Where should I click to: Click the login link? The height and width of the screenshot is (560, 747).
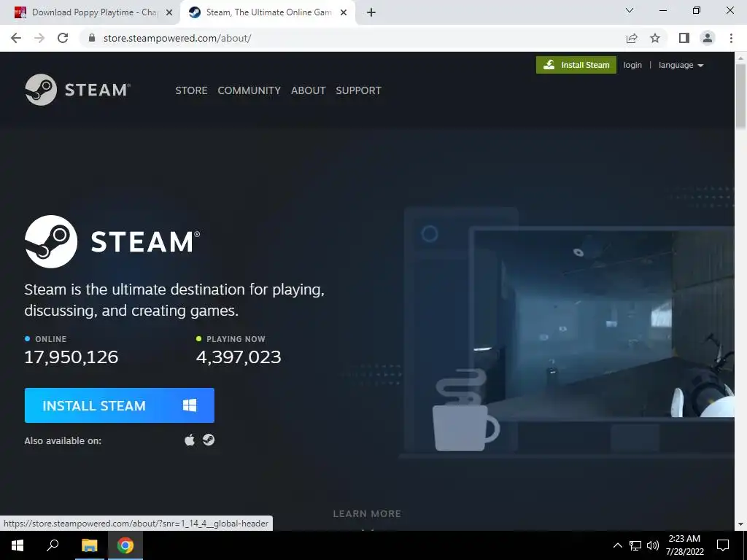(632, 65)
